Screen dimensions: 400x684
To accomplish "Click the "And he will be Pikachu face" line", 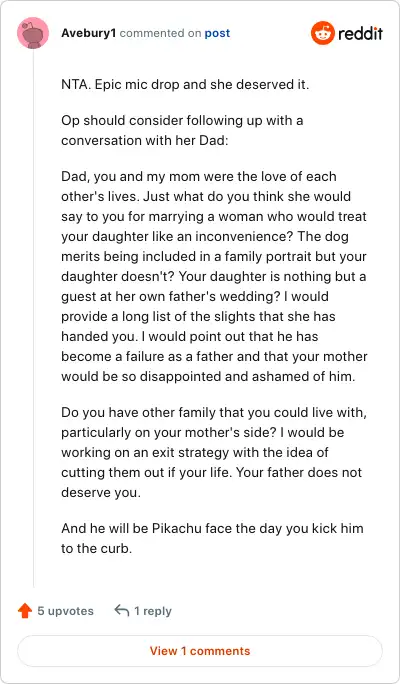I will (212, 529).
